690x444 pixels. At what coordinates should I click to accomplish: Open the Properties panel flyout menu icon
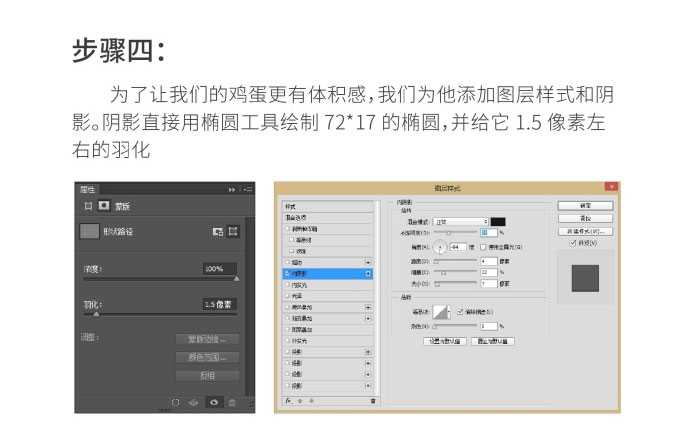(x=248, y=190)
